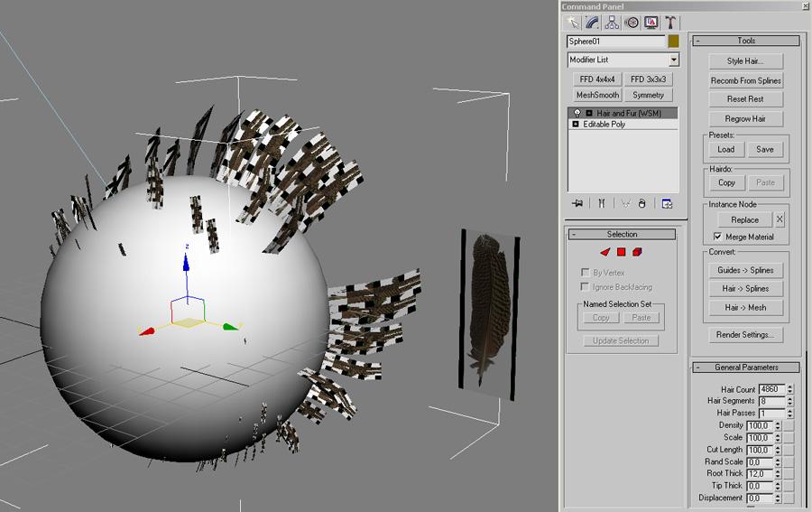The image size is (812, 512).
Task: Collapse the Tools rollout
Action: 746,41
